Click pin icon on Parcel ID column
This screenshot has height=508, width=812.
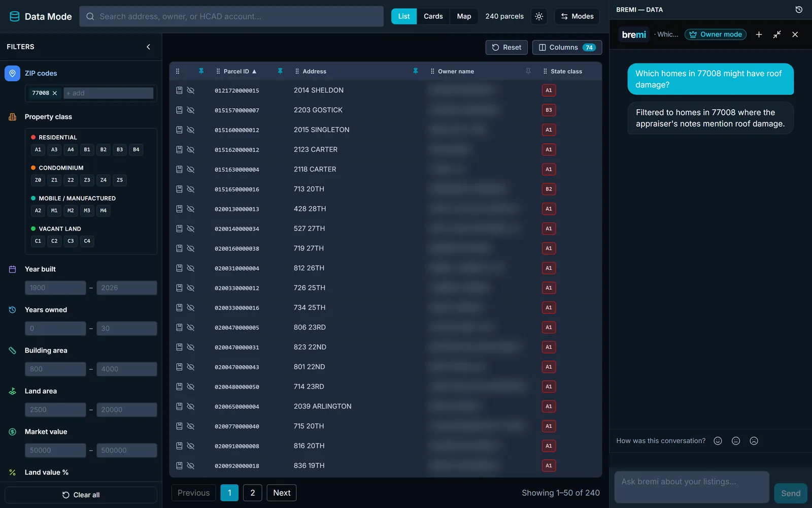click(280, 71)
